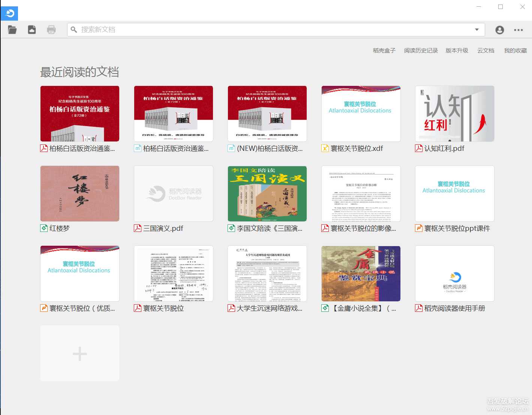Image resolution: width=532 pixels, height=415 pixels.
Task: Open 阅读历史记录 reading history
Action: tap(421, 50)
